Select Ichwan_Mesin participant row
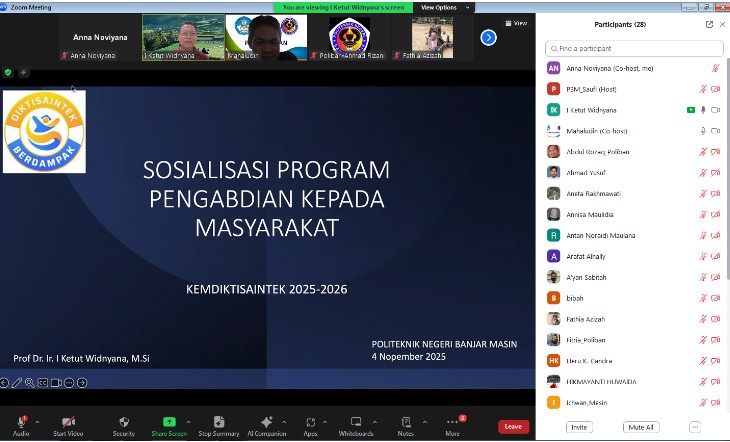 pos(634,402)
